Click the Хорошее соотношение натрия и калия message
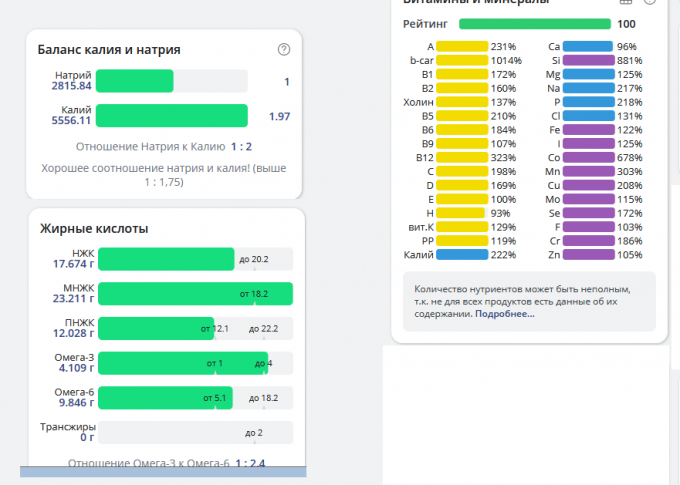The height and width of the screenshot is (485, 680). 164,175
